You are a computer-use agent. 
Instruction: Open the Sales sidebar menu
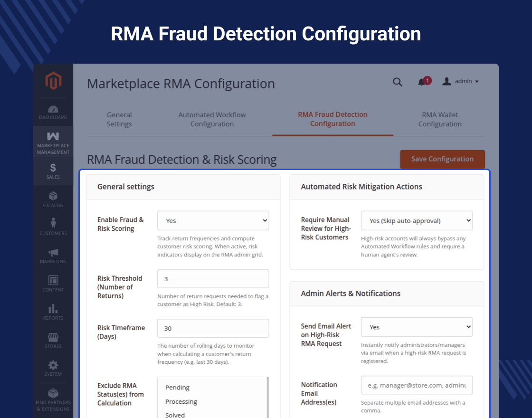coord(53,171)
